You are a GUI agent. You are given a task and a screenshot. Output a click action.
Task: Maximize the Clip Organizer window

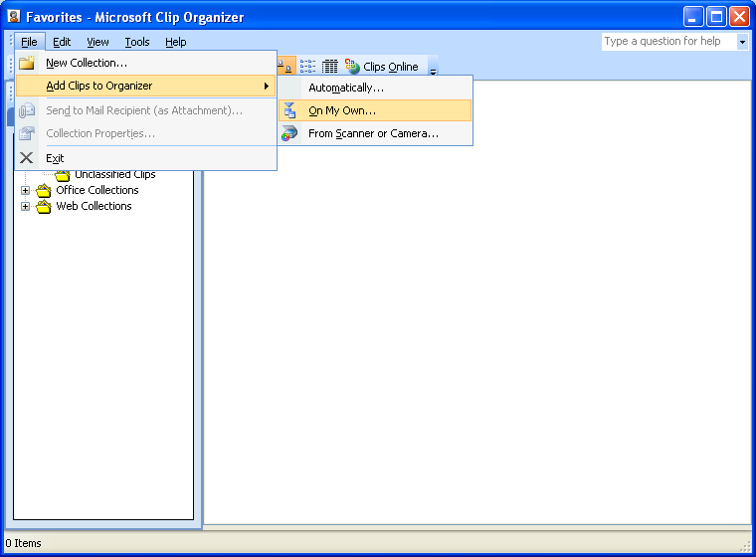pyautogui.click(x=716, y=17)
